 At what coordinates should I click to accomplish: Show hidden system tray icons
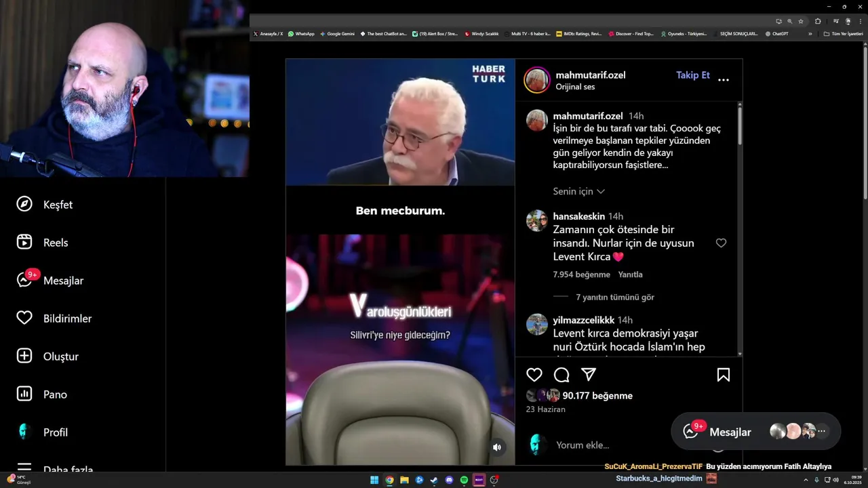(x=806, y=480)
